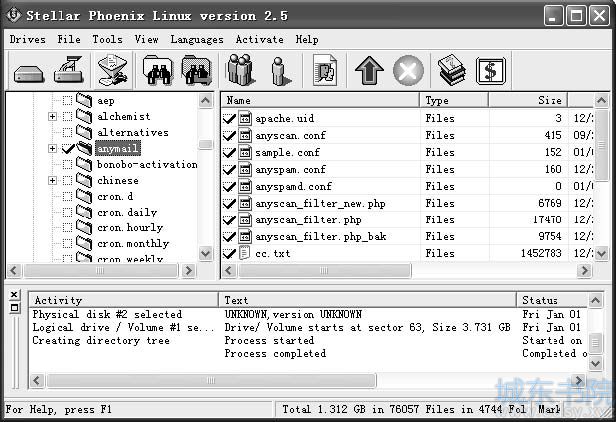Click the file list horizontal scrollbar thumb

[x=324, y=270]
